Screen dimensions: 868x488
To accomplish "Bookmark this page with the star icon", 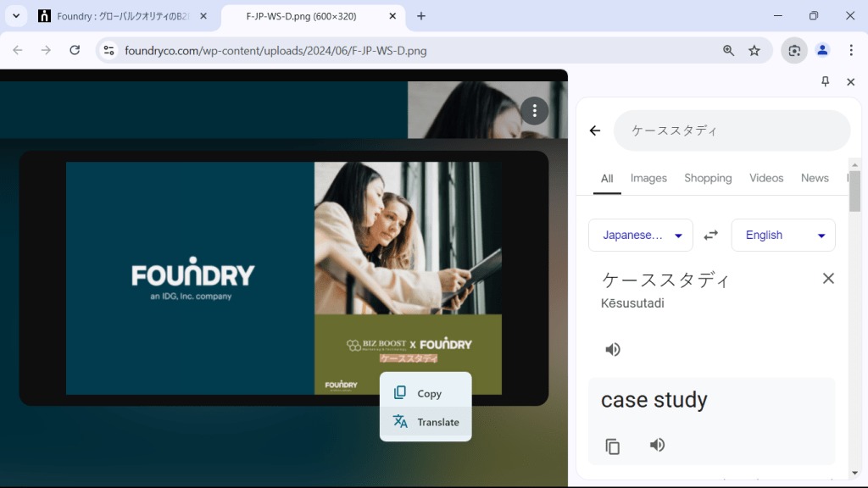I will (x=754, y=51).
